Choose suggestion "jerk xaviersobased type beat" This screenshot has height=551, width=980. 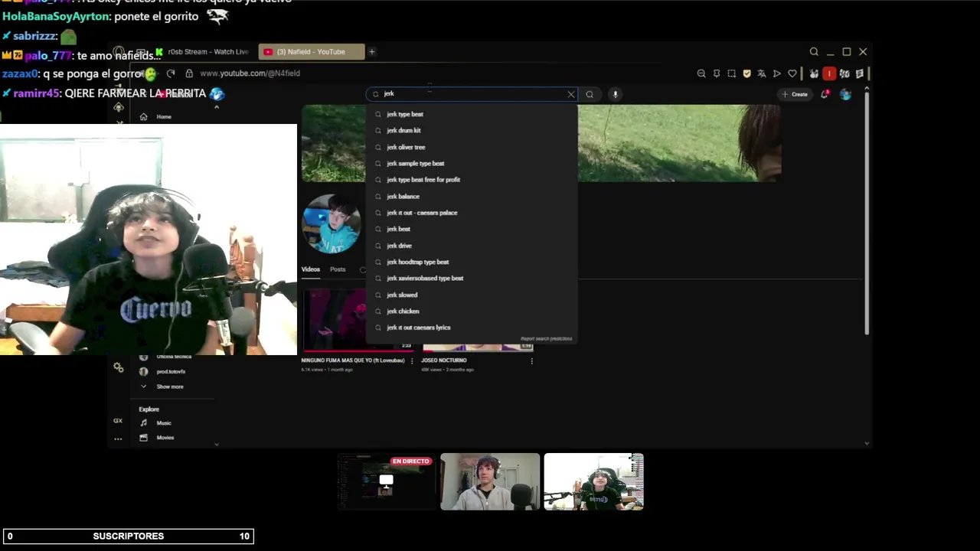coord(472,279)
